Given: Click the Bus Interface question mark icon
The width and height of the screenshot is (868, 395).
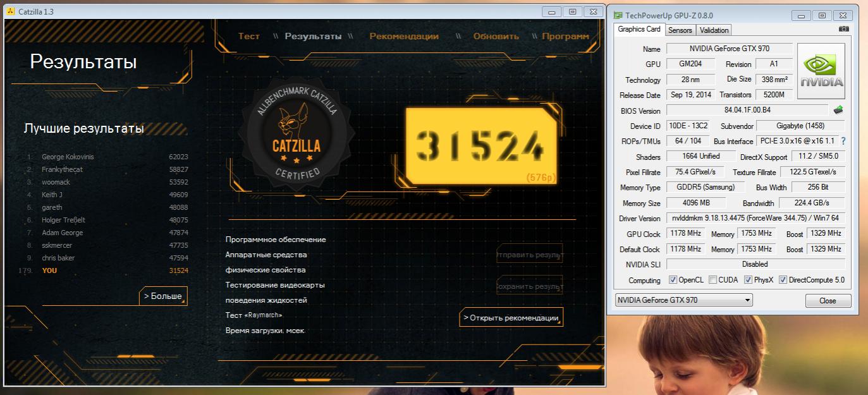Looking at the screenshot, I should [843, 141].
